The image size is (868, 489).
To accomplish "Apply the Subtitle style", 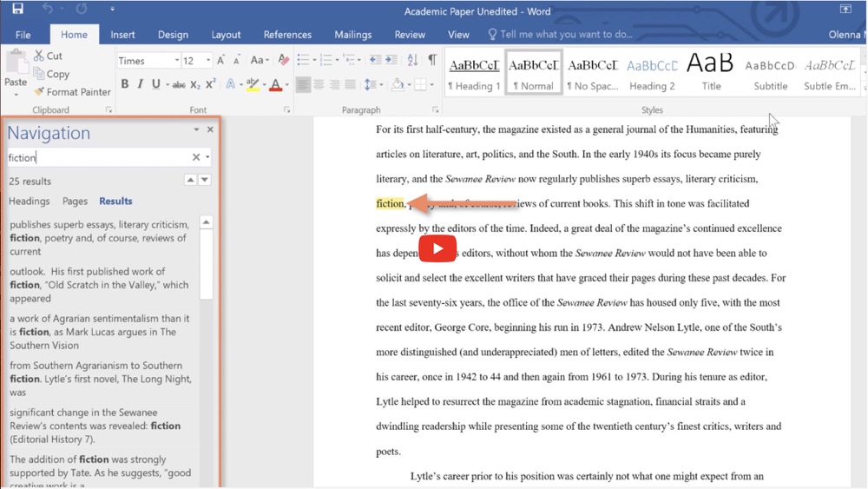I will click(770, 74).
